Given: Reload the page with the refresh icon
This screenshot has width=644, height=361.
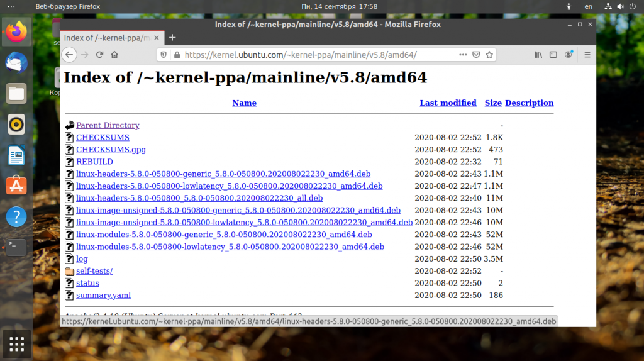Looking at the screenshot, I should tap(99, 55).
